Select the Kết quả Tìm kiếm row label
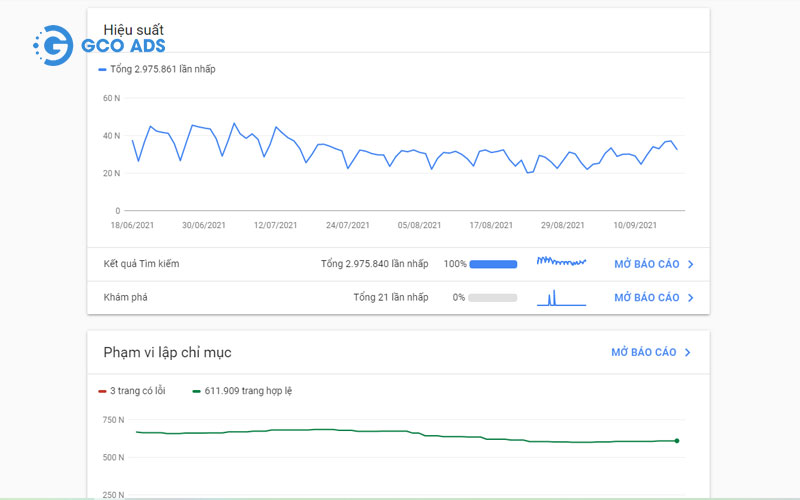Screen dimensions: 800x500 click(x=141, y=264)
